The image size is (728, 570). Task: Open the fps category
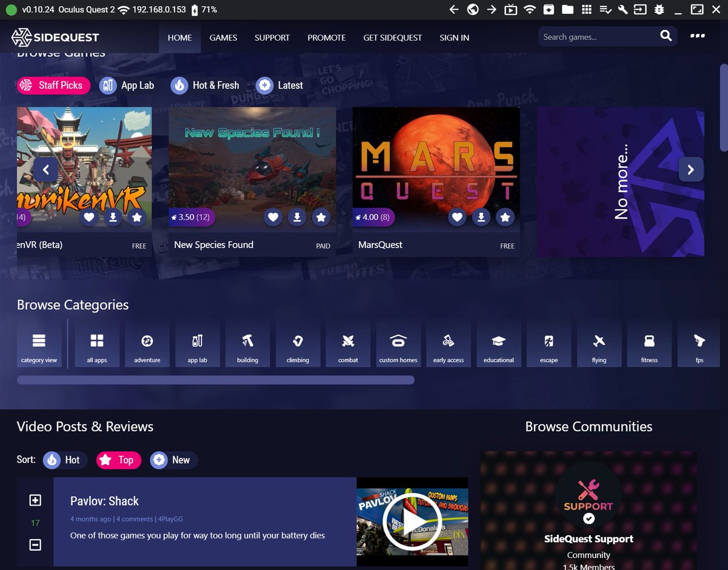(x=699, y=344)
